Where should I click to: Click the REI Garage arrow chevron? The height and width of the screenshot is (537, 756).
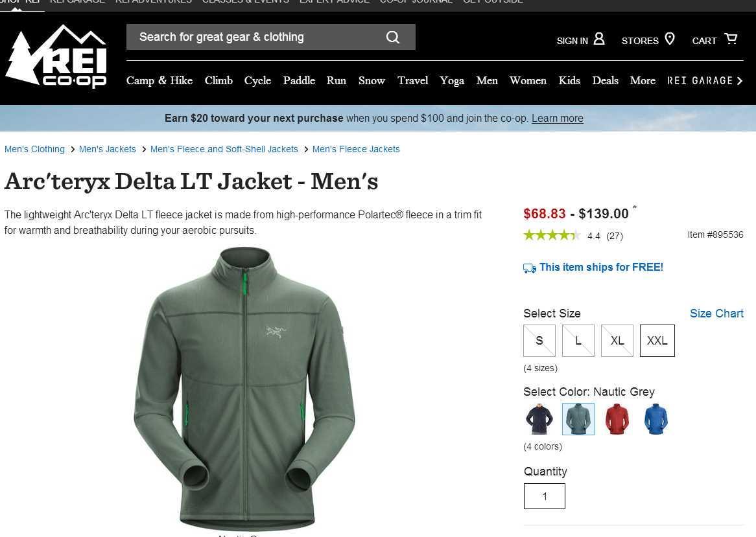(740, 81)
